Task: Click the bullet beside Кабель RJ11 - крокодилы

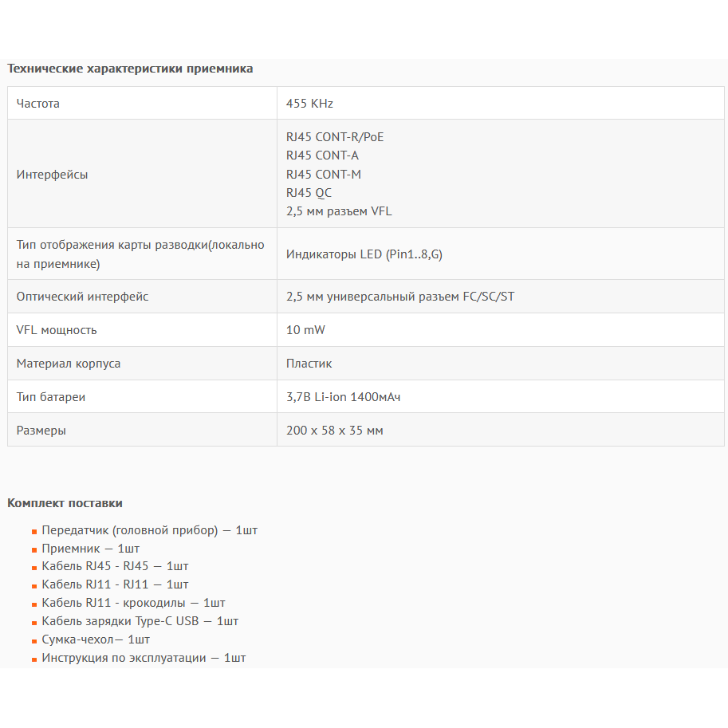Action: pyautogui.click(x=33, y=604)
